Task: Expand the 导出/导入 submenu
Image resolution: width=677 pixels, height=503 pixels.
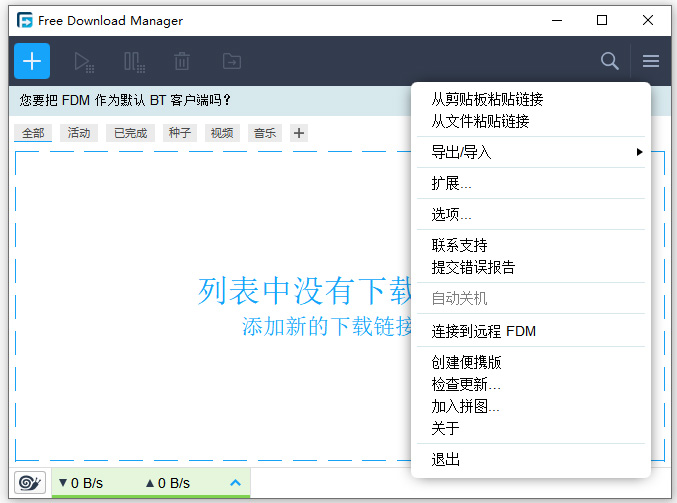Action: [x=531, y=152]
